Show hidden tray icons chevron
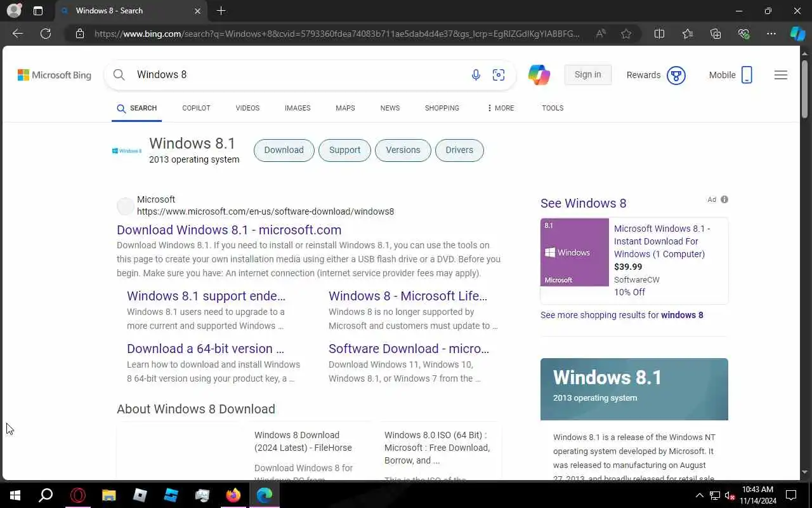The image size is (812, 508). tap(699, 495)
